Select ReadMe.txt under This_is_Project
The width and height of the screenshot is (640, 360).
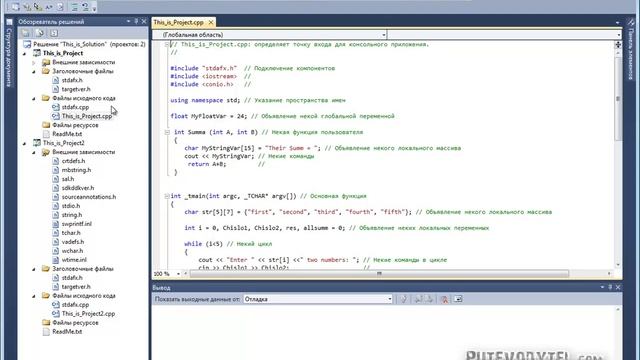pos(67,134)
